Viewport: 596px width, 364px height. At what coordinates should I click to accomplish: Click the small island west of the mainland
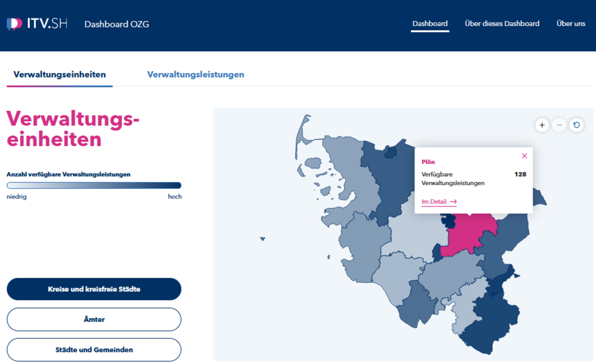click(262, 239)
